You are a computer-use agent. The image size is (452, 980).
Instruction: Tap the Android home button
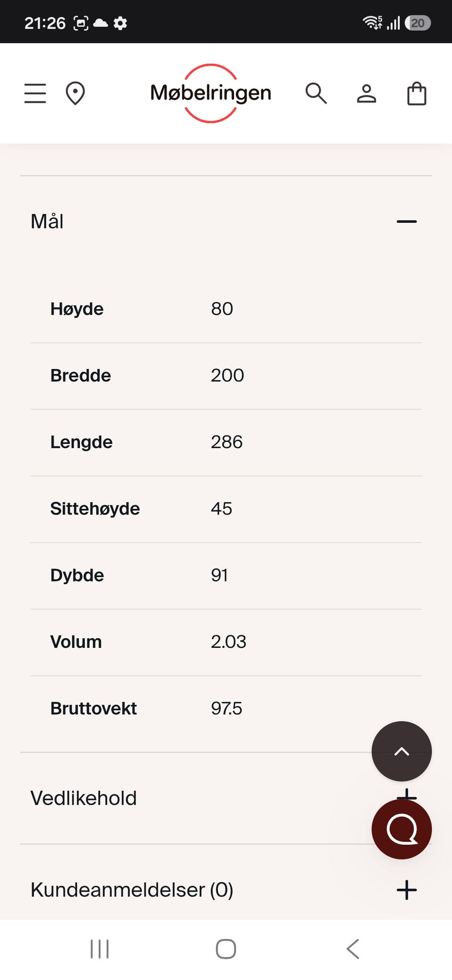(226, 949)
